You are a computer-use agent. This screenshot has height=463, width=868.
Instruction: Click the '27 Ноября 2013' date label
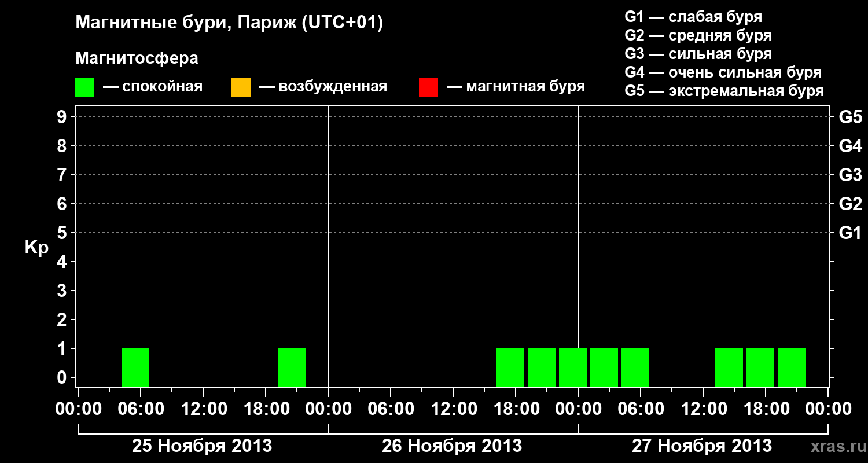[x=702, y=446]
